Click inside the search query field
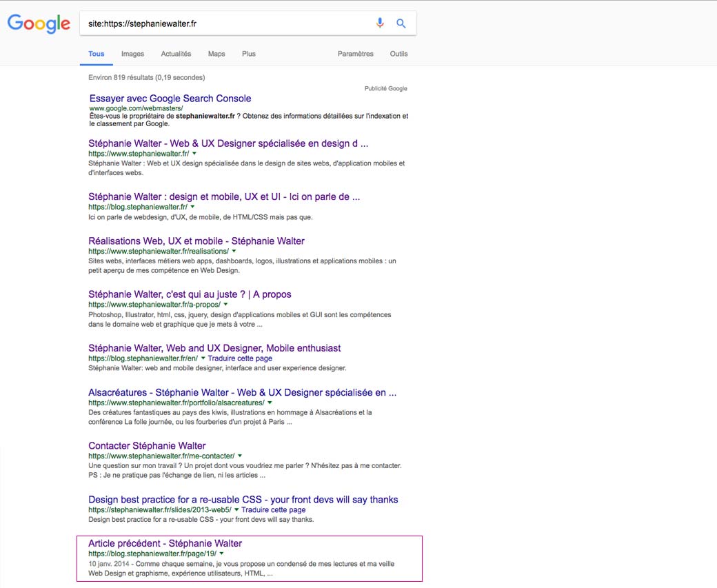Viewport: 717px width, 588px height. click(228, 23)
